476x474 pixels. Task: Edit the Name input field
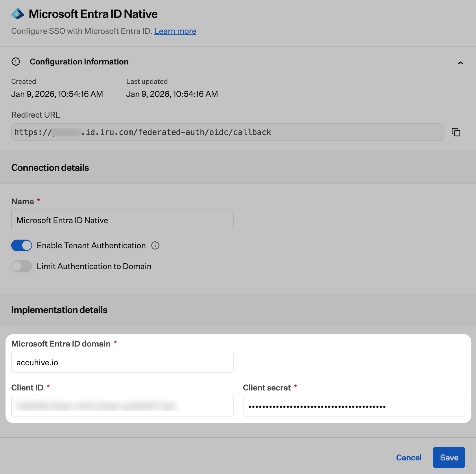point(122,220)
